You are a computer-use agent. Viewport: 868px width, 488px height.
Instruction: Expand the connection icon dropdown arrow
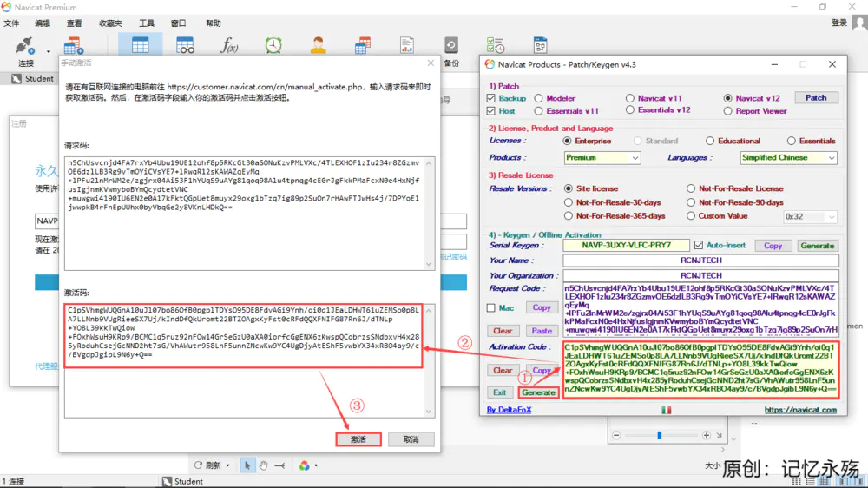tap(48, 51)
